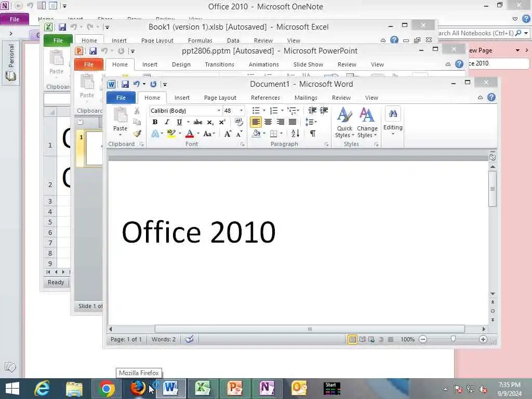Click Undo icon in Word title bar
The height and width of the screenshot is (399, 532).
[x=137, y=84]
